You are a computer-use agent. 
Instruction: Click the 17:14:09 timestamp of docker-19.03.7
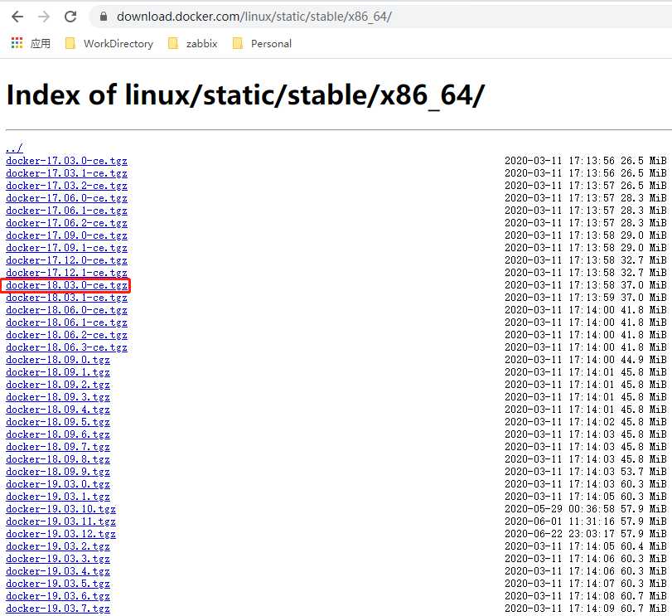point(592,609)
